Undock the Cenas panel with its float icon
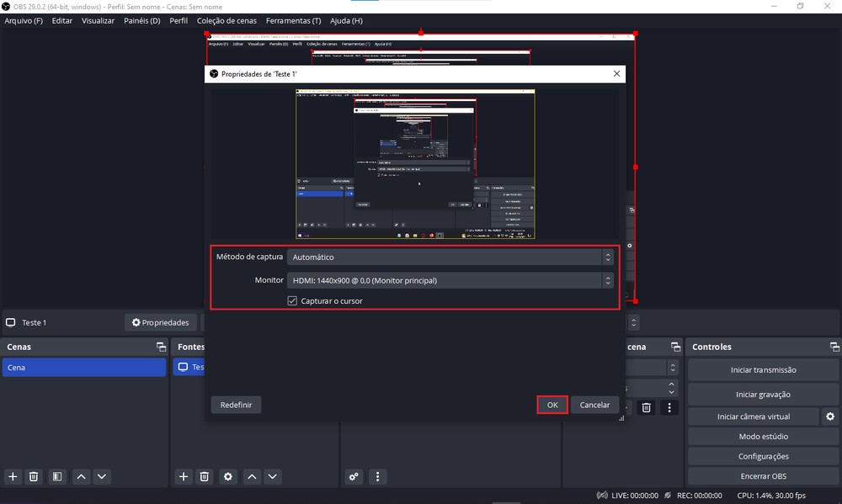 (161, 347)
